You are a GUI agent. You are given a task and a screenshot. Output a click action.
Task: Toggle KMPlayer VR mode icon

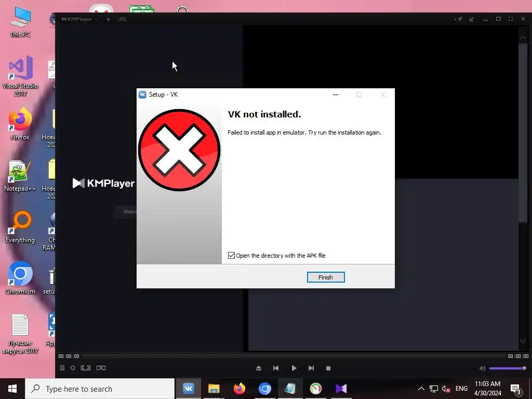[x=101, y=368]
